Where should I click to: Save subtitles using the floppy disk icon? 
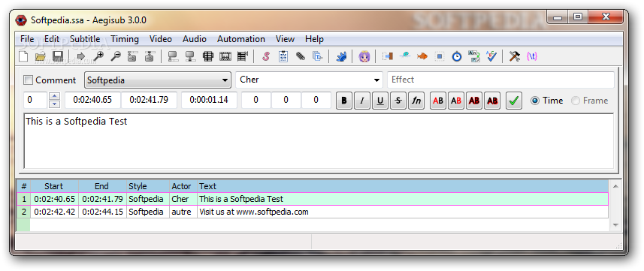pos(58,56)
